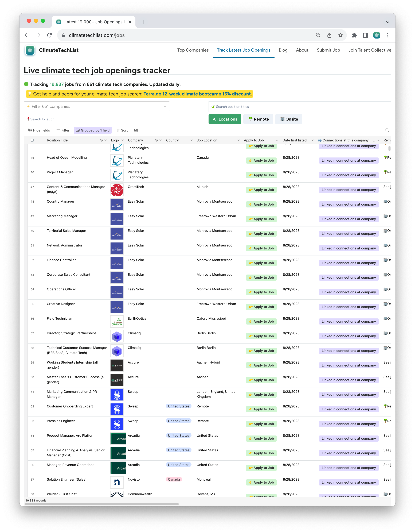The image size is (415, 532).
Task: View LinkedIn connections for Country Manager row
Action: [349, 204]
